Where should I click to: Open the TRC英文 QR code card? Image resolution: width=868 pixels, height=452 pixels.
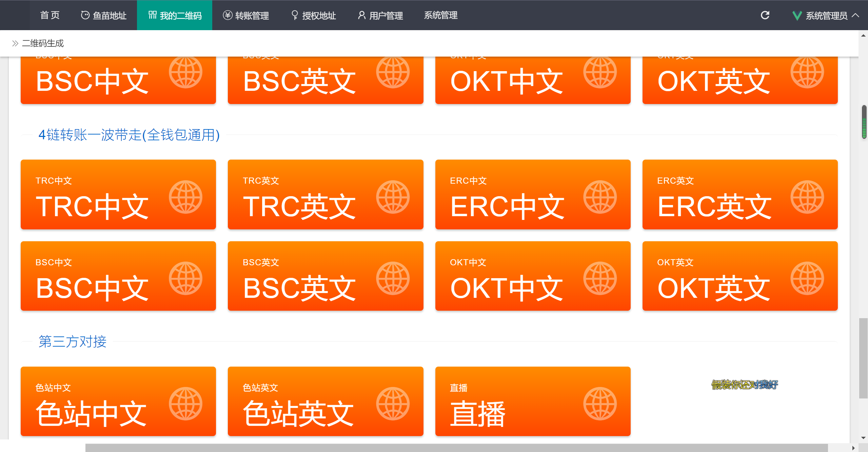pos(325,194)
